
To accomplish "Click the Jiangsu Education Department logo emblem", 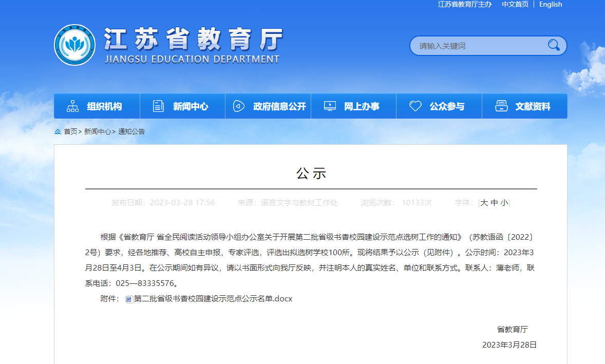I will tap(75, 45).
